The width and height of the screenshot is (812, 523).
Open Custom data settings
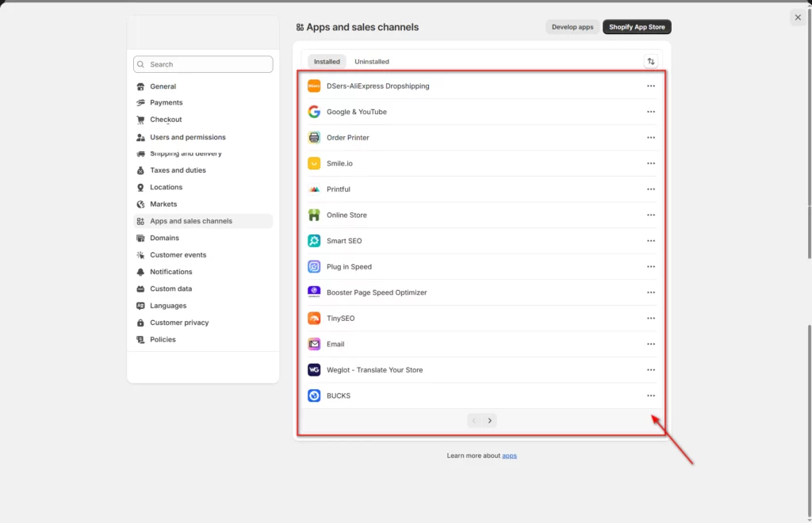tap(203, 288)
